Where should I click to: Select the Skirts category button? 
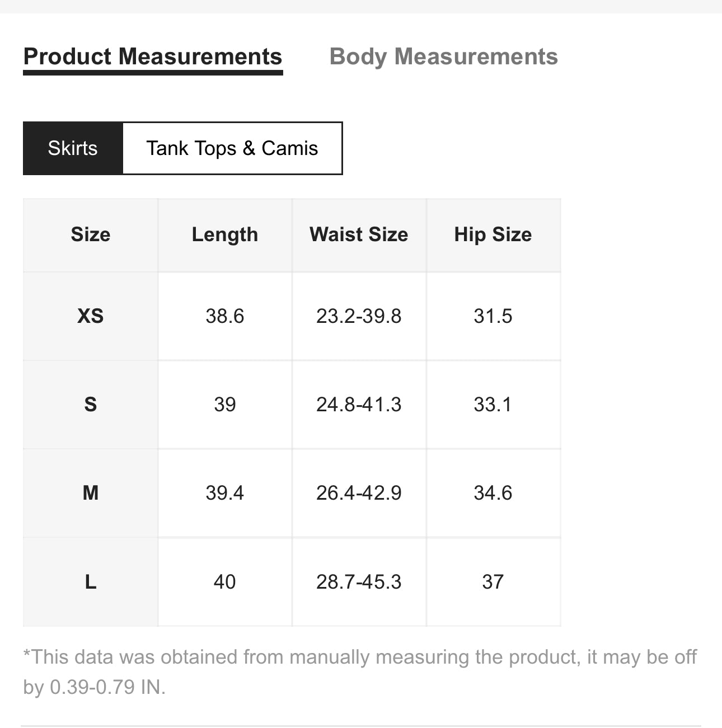pos(73,148)
